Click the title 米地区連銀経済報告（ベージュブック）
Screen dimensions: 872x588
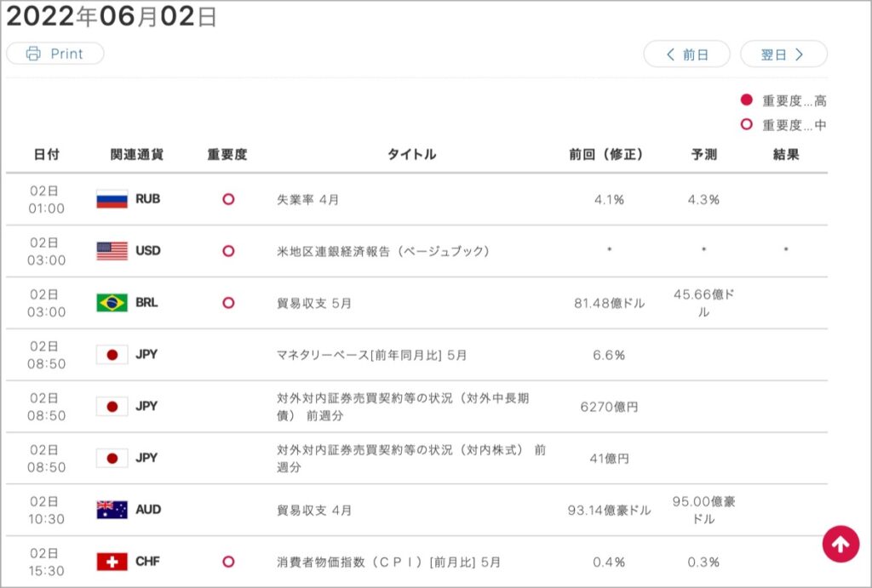tap(384, 251)
